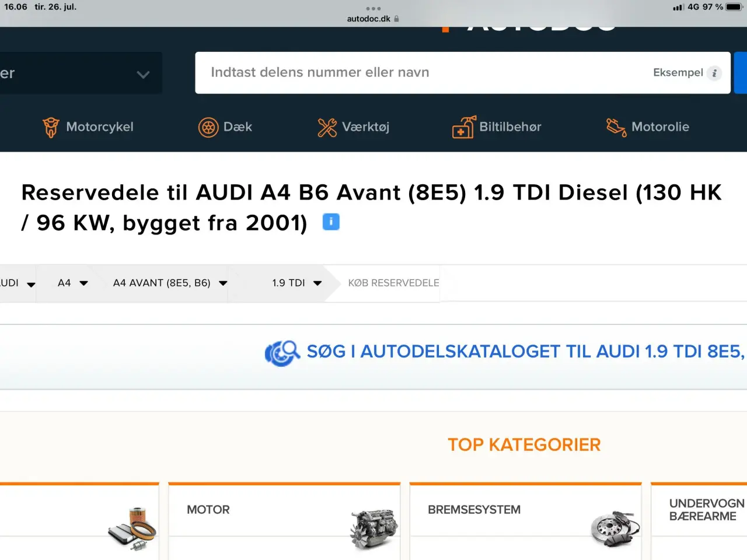Click the TOP KATEGORIER heading

pyautogui.click(x=524, y=445)
